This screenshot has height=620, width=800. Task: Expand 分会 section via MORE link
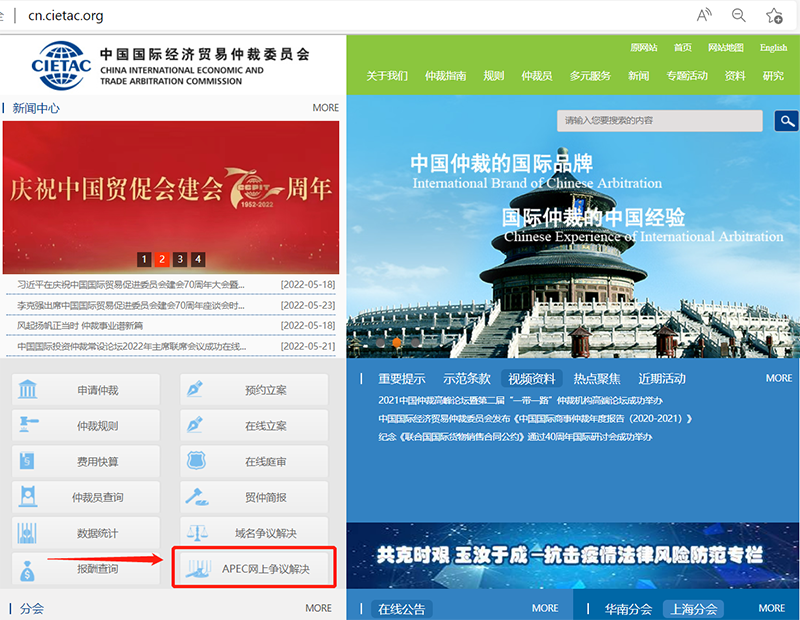click(318, 607)
